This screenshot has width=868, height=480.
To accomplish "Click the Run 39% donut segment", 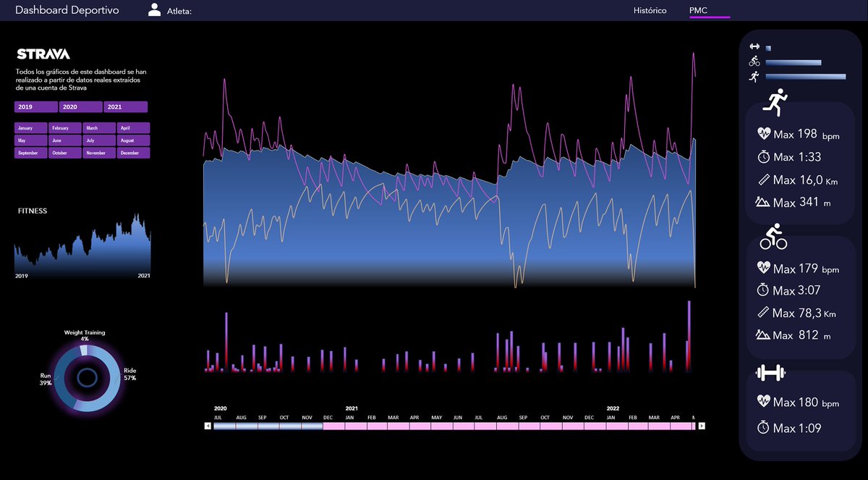I will point(61,375).
